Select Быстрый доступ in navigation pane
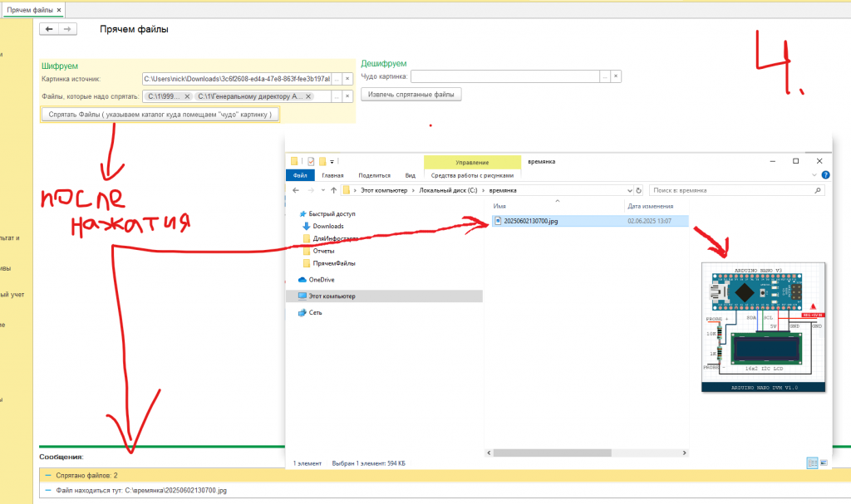 click(332, 213)
